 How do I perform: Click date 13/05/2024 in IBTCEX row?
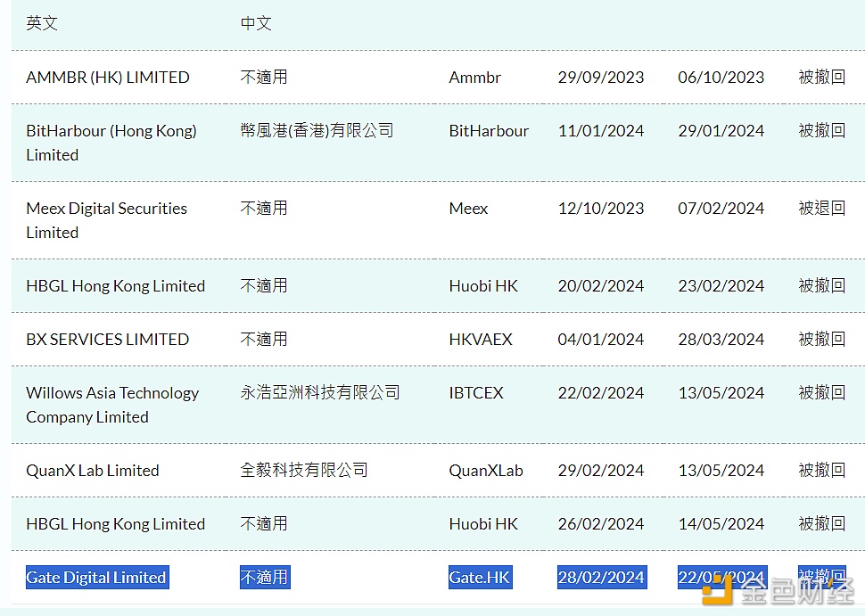pos(721,393)
